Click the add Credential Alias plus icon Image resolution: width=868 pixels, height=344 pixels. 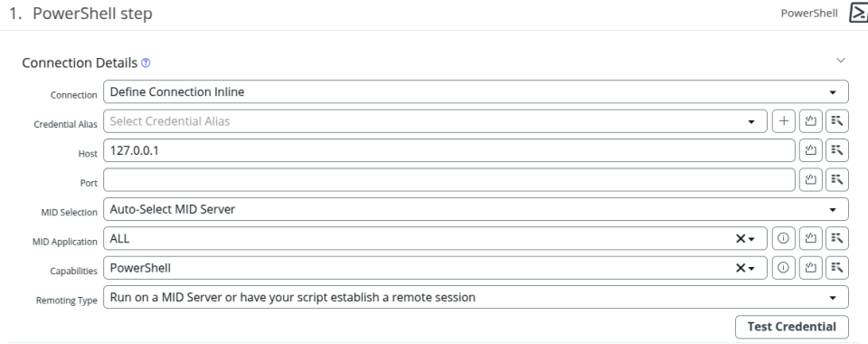pyautogui.click(x=783, y=121)
